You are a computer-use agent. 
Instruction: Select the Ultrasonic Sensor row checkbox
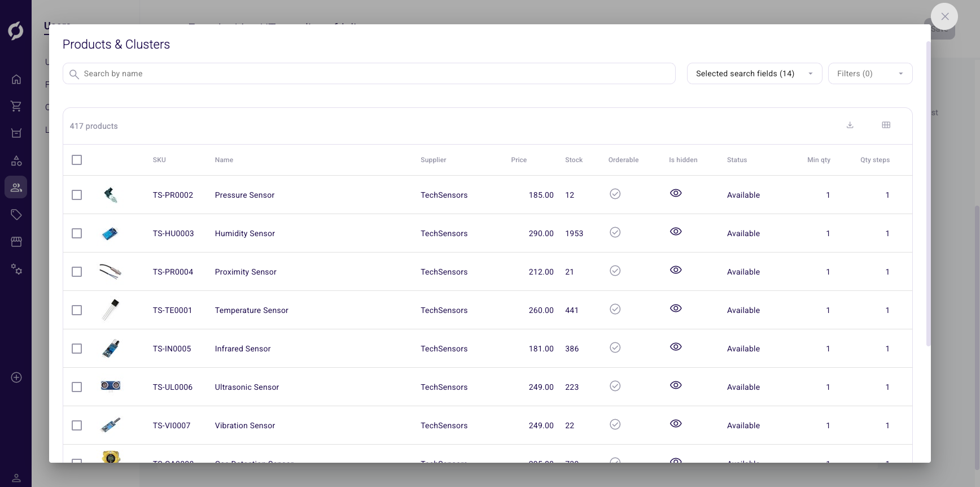(x=77, y=387)
